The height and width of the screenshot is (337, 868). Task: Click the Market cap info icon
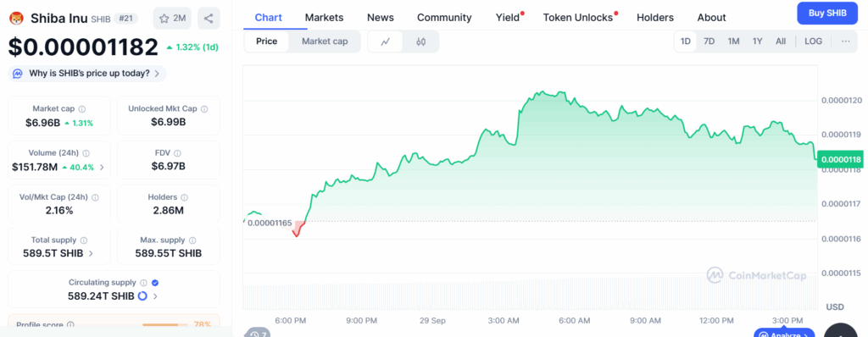pyautogui.click(x=82, y=109)
